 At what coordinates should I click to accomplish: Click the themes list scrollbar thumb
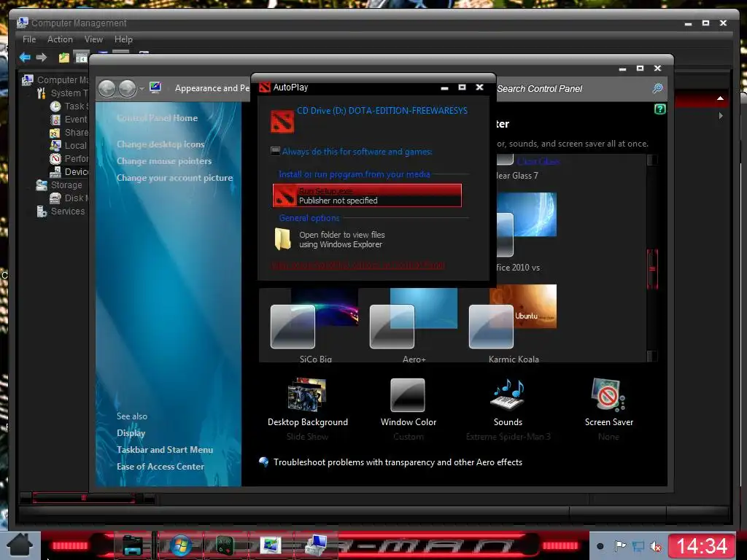tap(652, 269)
